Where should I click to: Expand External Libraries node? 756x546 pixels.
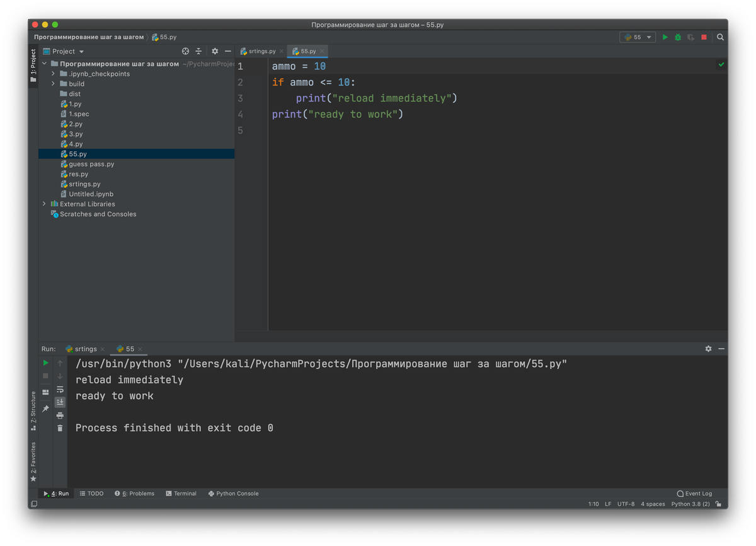44,204
